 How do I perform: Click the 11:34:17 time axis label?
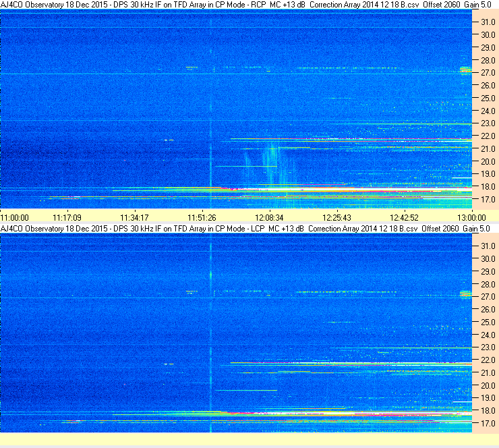[134, 218]
